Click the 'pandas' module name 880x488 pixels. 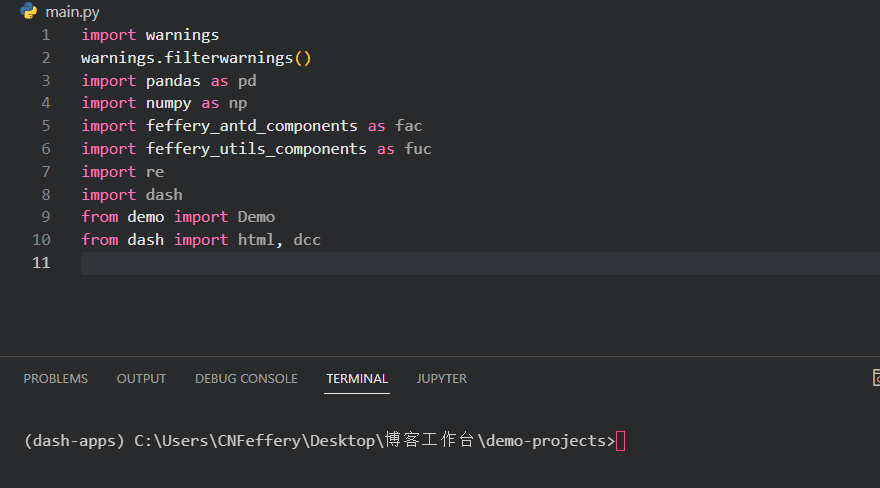tap(173, 81)
